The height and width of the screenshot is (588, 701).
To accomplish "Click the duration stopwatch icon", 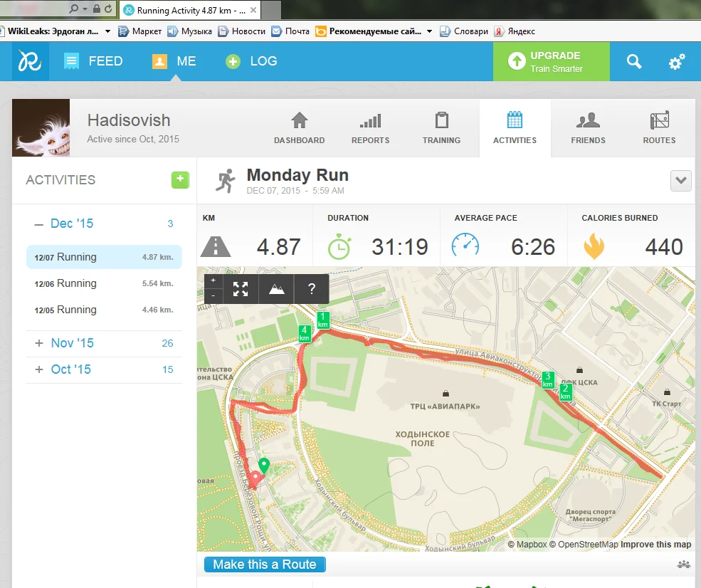I will (339, 246).
